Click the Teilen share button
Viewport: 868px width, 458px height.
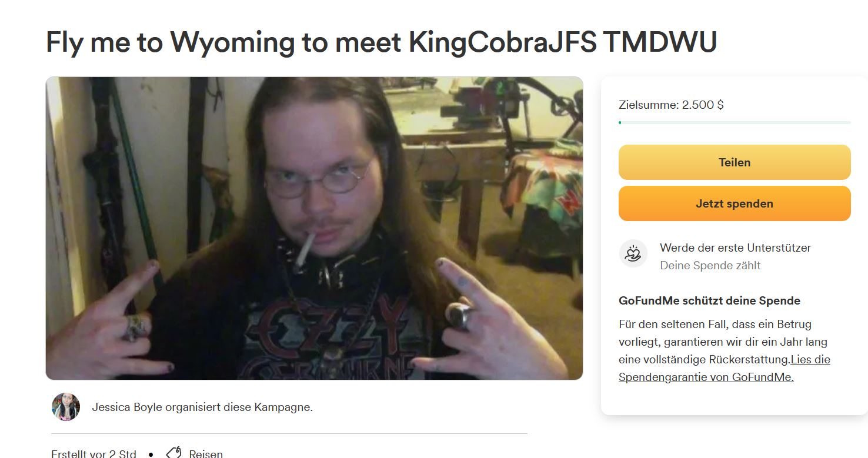(x=735, y=162)
